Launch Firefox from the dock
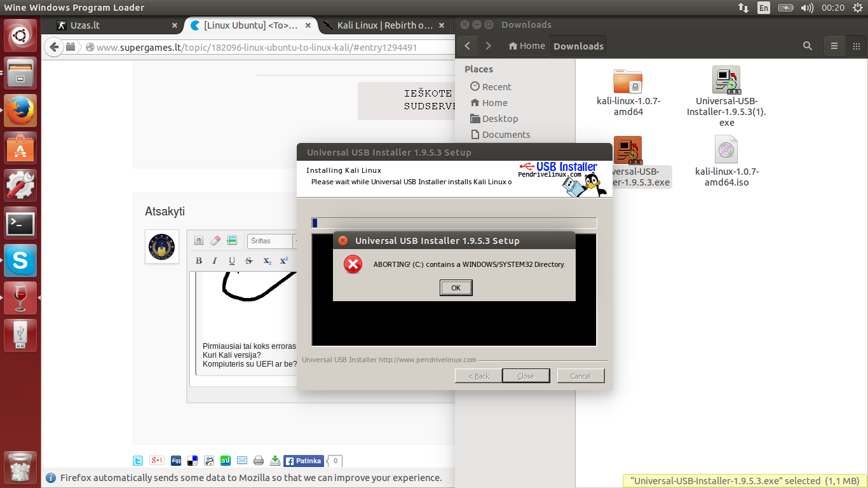Viewport: 868px width, 488px height. [x=21, y=111]
